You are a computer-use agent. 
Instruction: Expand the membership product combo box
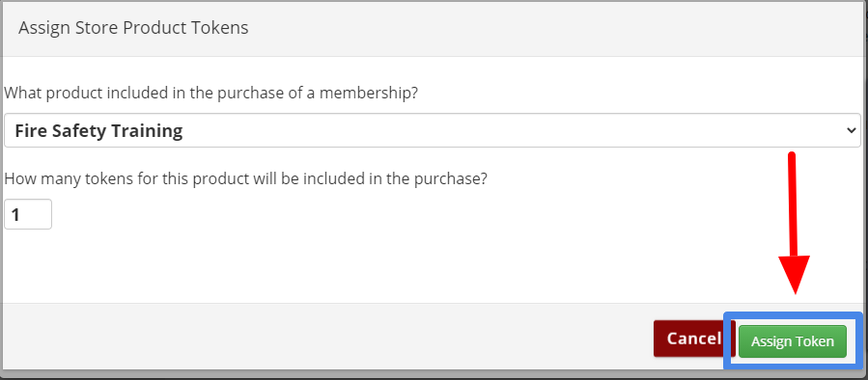(433, 130)
